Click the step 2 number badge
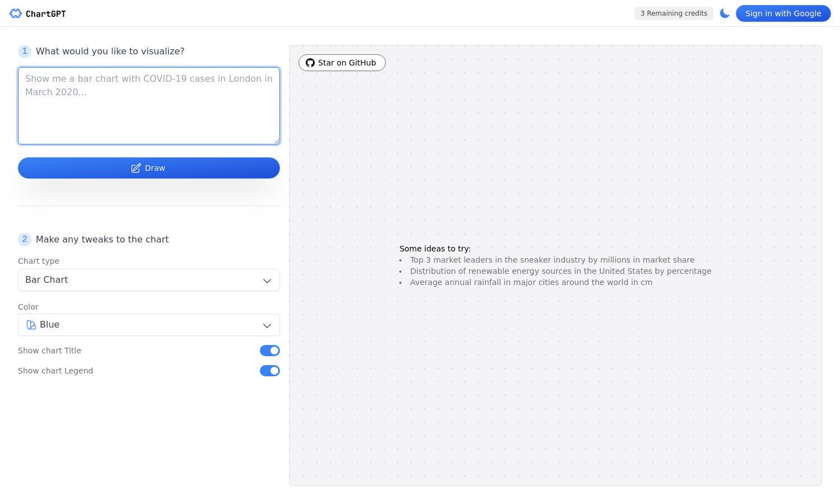Image resolution: width=840 pixels, height=504 pixels. [x=25, y=239]
